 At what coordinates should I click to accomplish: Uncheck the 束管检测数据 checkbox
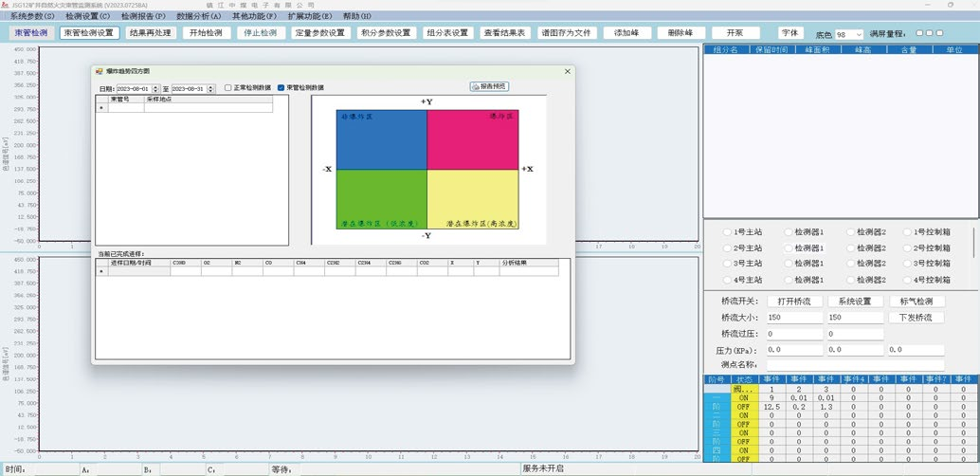281,88
